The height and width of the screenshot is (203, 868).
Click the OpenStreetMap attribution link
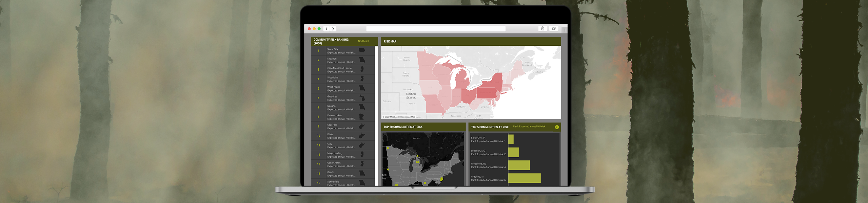point(407,117)
